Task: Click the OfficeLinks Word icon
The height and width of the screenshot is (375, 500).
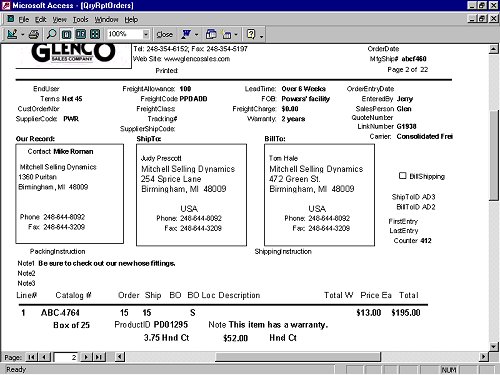Action: pyautogui.click(x=186, y=34)
